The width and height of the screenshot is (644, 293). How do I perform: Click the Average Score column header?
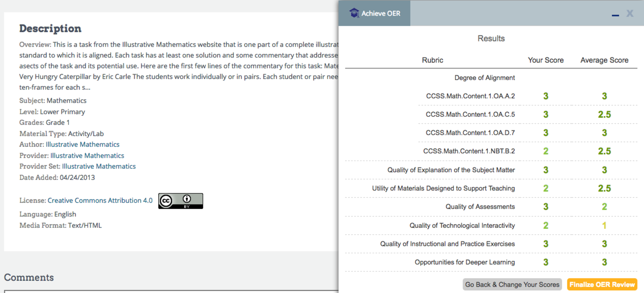point(604,60)
